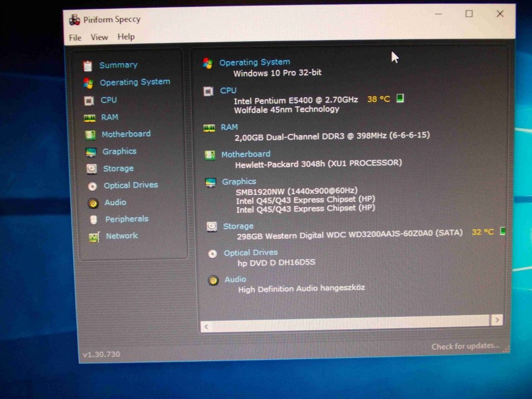
Task: Click the '2,00GB Dual-Channel DDR3' RAM line
Action: coord(332,136)
